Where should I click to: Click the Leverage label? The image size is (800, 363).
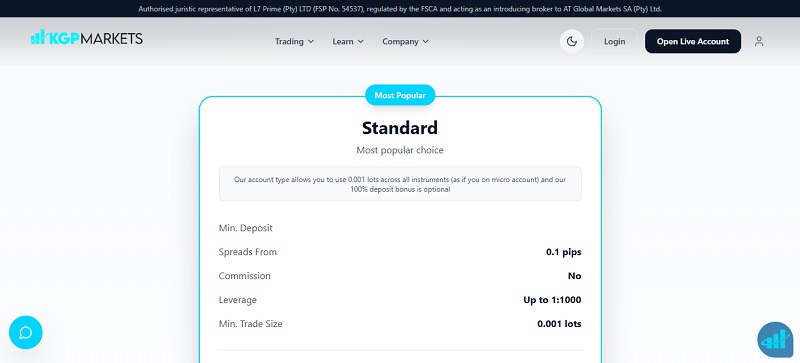point(238,300)
